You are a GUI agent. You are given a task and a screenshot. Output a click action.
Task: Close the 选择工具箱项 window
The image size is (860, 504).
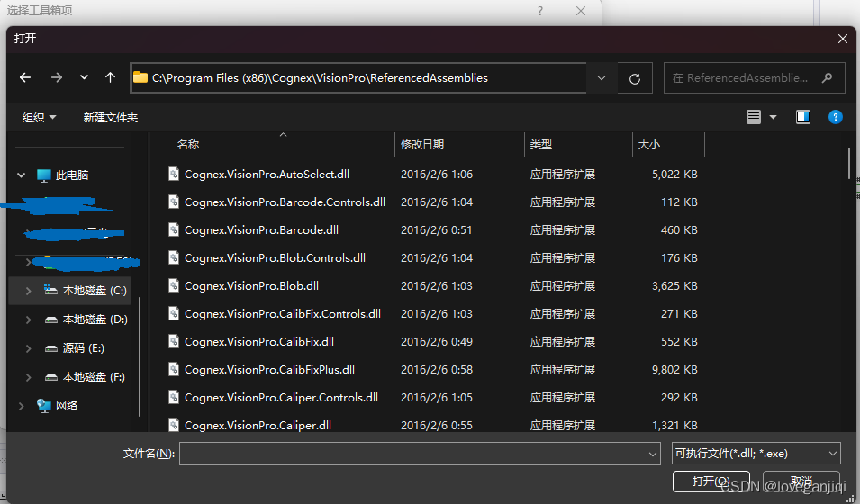pyautogui.click(x=581, y=11)
